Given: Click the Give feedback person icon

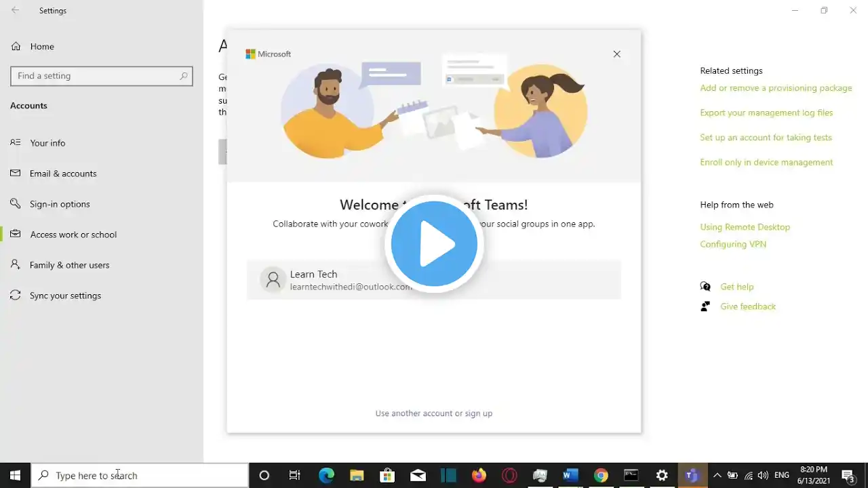Looking at the screenshot, I should (x=705, y=306).
